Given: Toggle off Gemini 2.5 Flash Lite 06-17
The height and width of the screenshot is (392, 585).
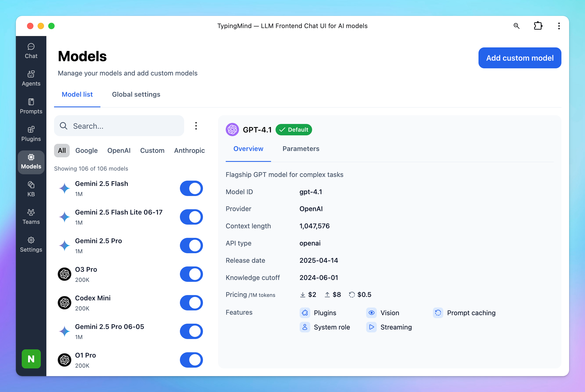Looking at the screenshot, I should point(191,217).
